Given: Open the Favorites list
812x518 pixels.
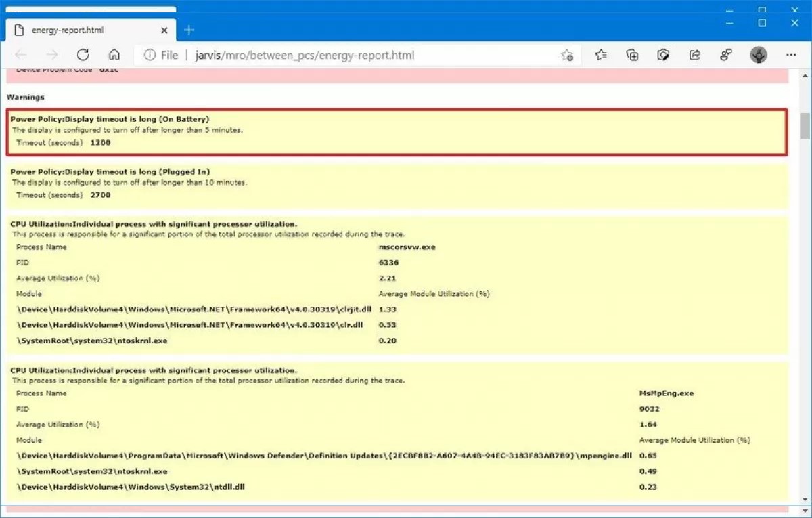Looking at the screenshot, I should (601, 55).
